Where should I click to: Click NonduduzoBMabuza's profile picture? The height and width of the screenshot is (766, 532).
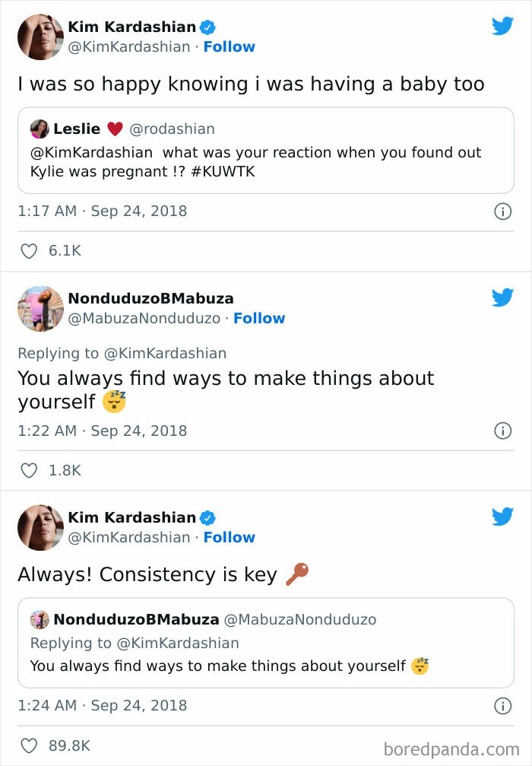coord(40,309)
